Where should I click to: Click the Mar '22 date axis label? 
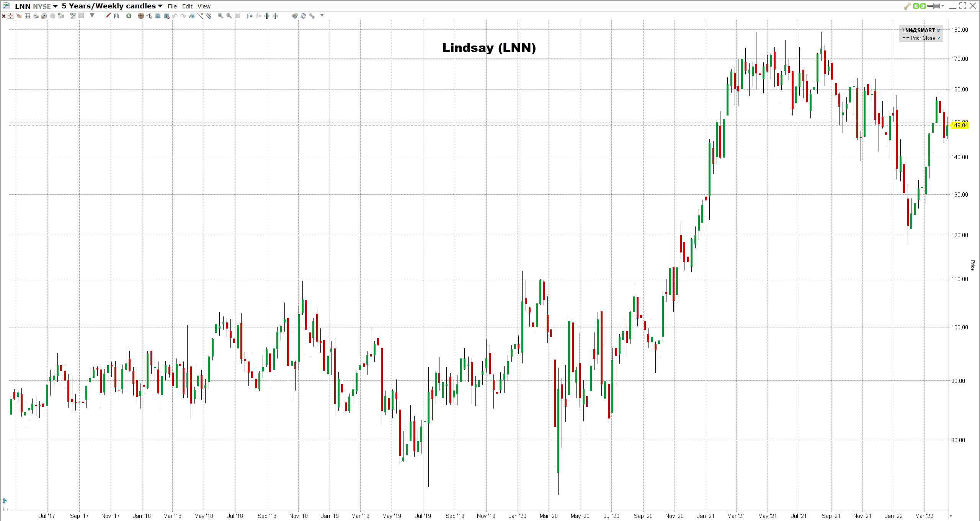[924, 516]
